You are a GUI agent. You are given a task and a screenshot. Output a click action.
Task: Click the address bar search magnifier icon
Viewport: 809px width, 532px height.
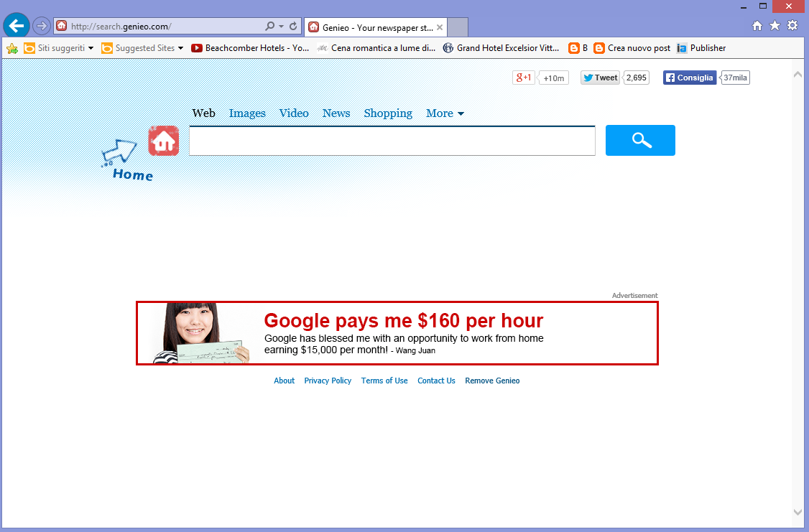(269, 27)
